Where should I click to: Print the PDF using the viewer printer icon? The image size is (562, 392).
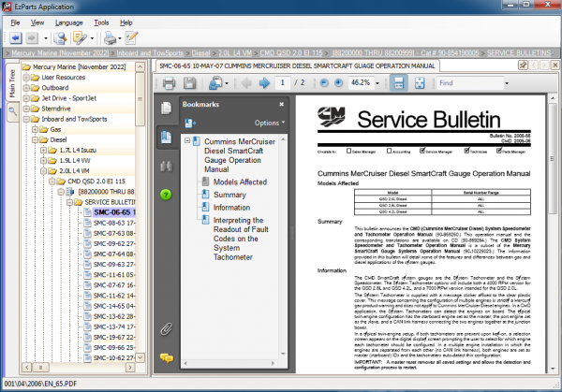(x=170, y=83)
